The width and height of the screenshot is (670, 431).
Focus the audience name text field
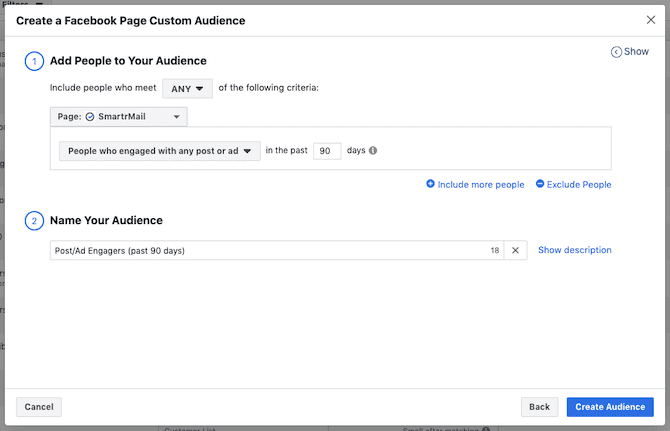(265, 250)
